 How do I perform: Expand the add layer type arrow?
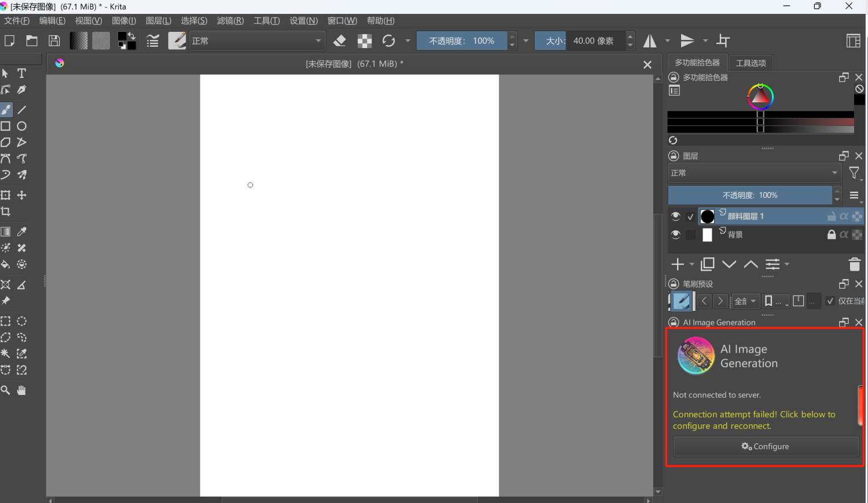[692, 264]
